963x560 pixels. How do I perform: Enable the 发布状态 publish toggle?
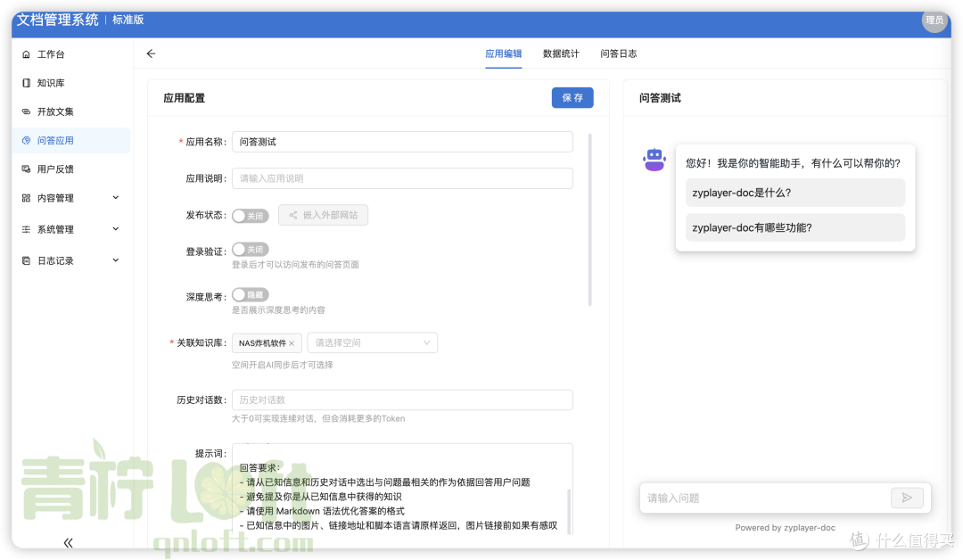coord(250,215)
